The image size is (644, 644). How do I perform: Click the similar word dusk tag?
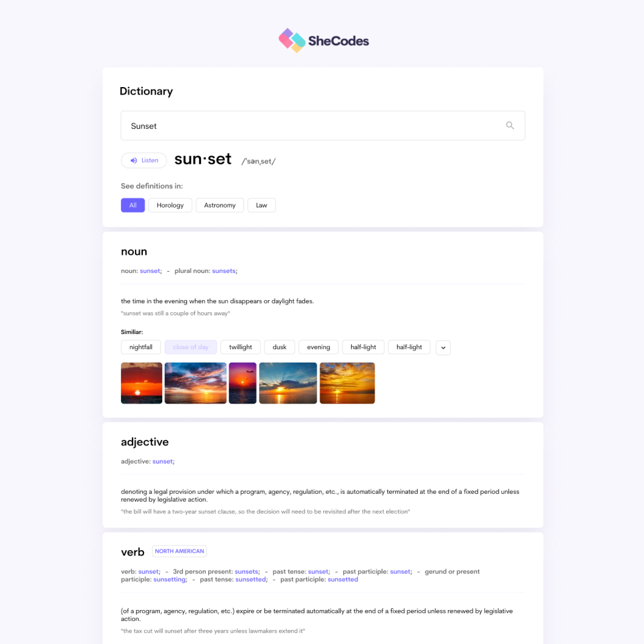[279, 347]
